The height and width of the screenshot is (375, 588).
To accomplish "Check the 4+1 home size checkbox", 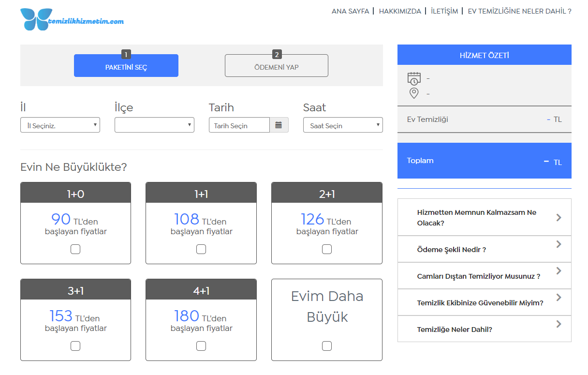I will 201,346.
